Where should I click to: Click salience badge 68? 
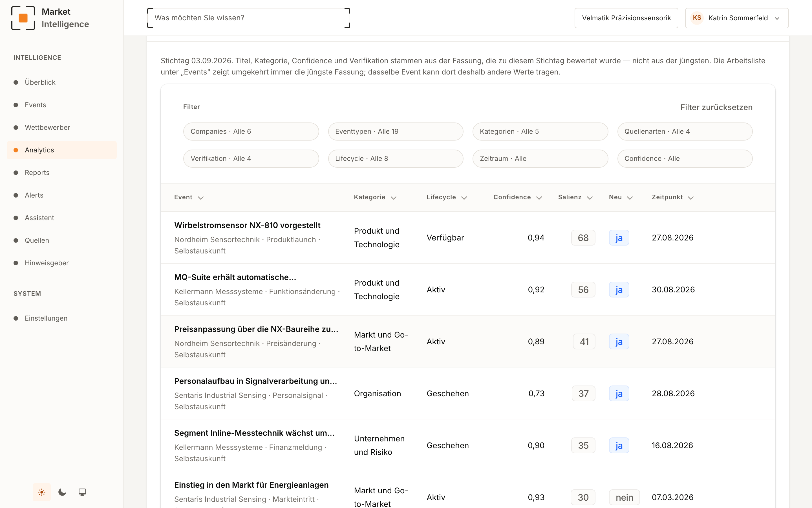pos(583,238)
